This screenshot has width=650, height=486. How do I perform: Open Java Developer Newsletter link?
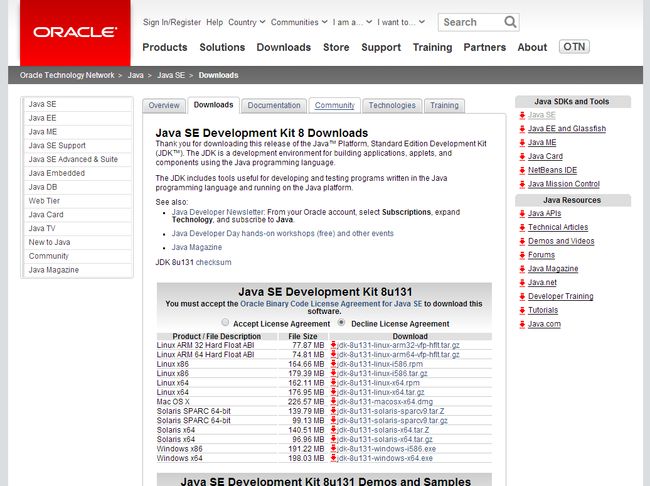218,212
